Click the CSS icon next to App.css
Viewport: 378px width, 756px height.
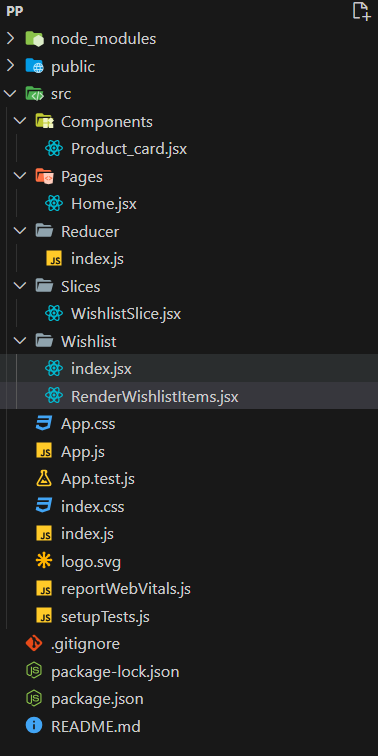pos(44,424)
